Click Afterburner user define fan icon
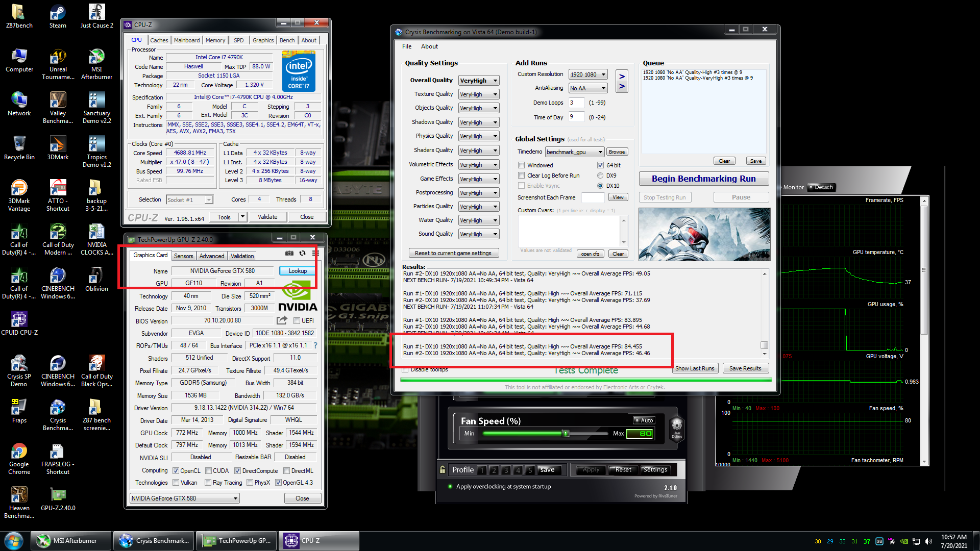The height and width of the screenshot is (551, 980). 677,428
